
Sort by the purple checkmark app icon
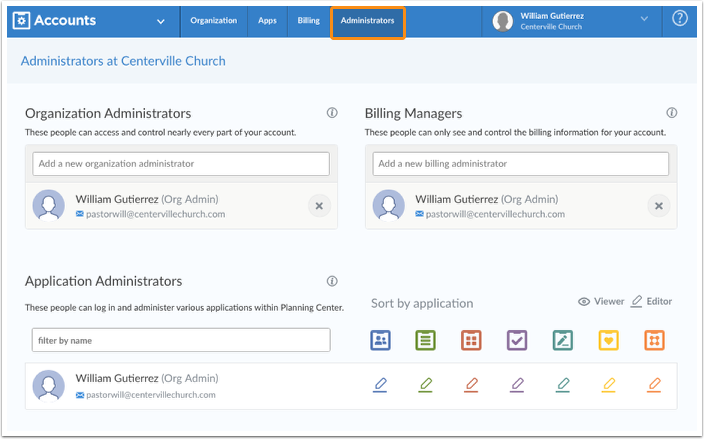tap(517, 340)
